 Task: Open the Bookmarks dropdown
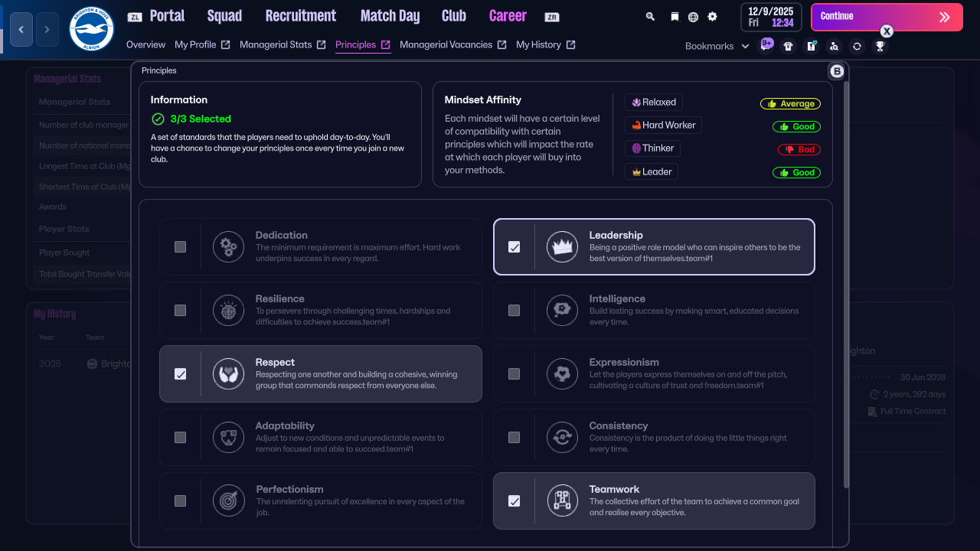716,46
